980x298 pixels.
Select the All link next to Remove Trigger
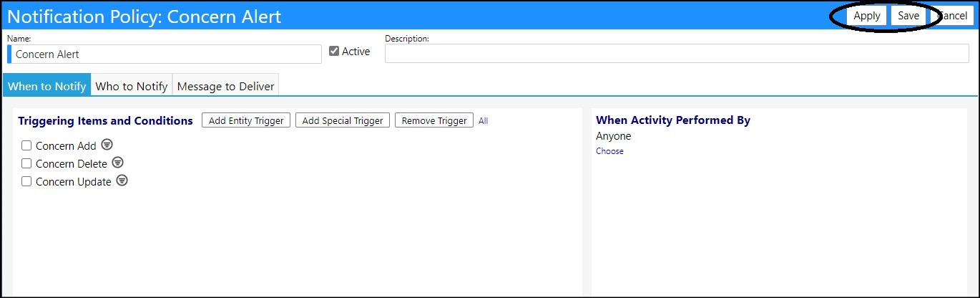coord(484,121)
